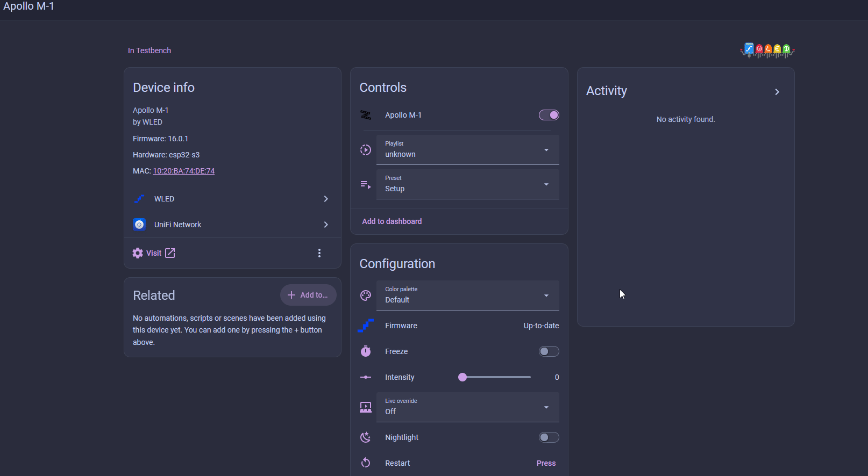Click the Preset playlist icon
The width and height of the screenshot is (868, 476).
click(366, 184)
